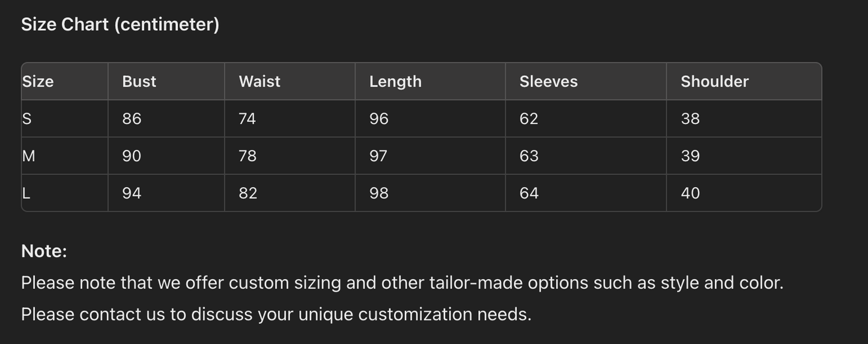Click the M size row label

tap(29, 156)
